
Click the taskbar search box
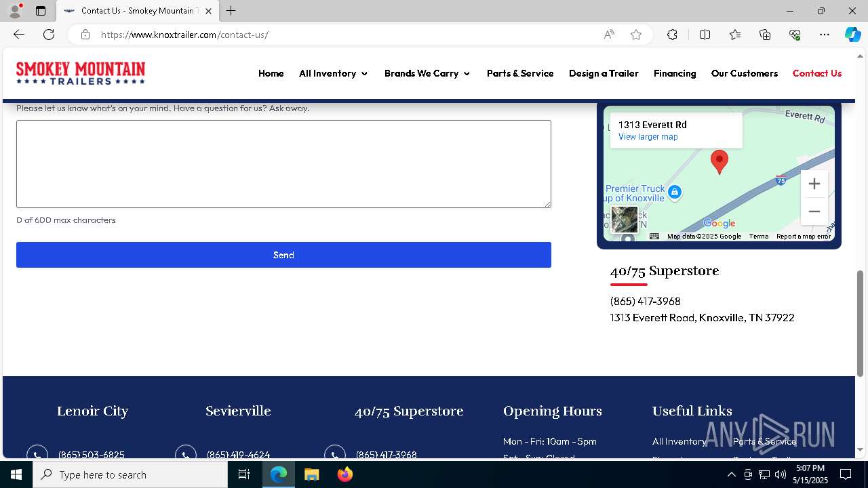click(130, 474)
